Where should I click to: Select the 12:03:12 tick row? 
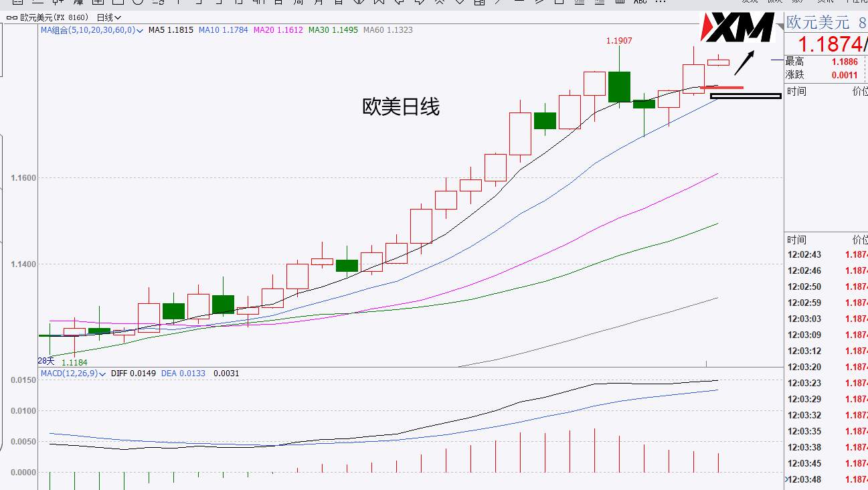click(x=826, y=351)
